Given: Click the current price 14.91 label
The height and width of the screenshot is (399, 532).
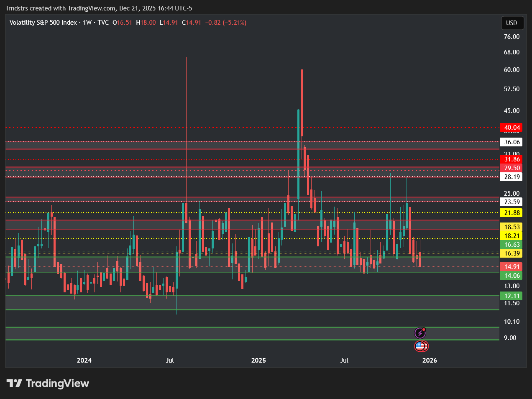Looking at the screenshot, I should coord(512,267).
